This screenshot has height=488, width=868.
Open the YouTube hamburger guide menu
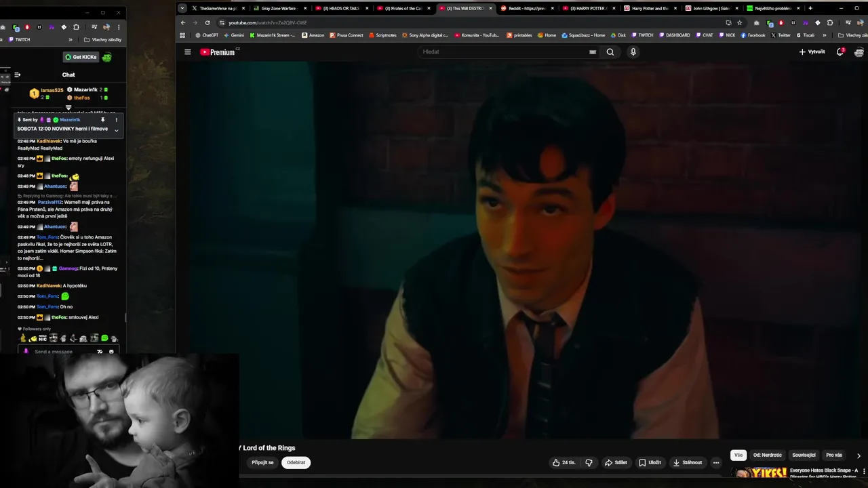(188, 52)
